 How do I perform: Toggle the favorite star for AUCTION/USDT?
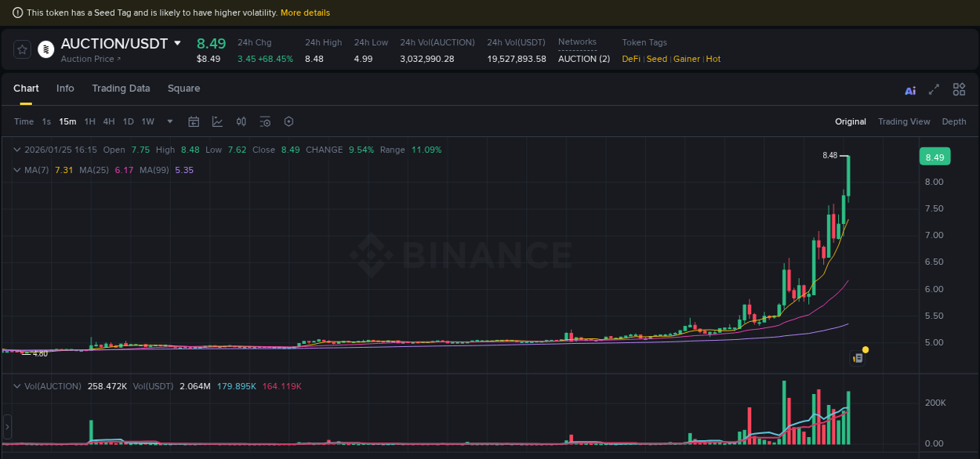22,49
